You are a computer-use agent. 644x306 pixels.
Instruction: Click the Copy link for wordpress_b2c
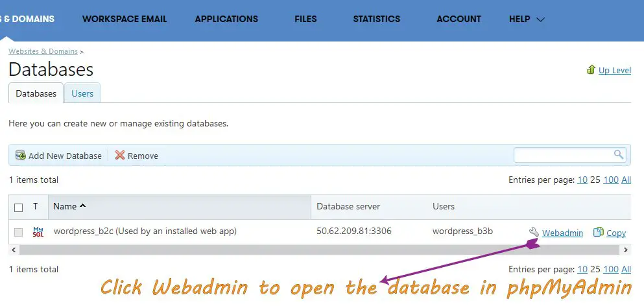[616, 233]
